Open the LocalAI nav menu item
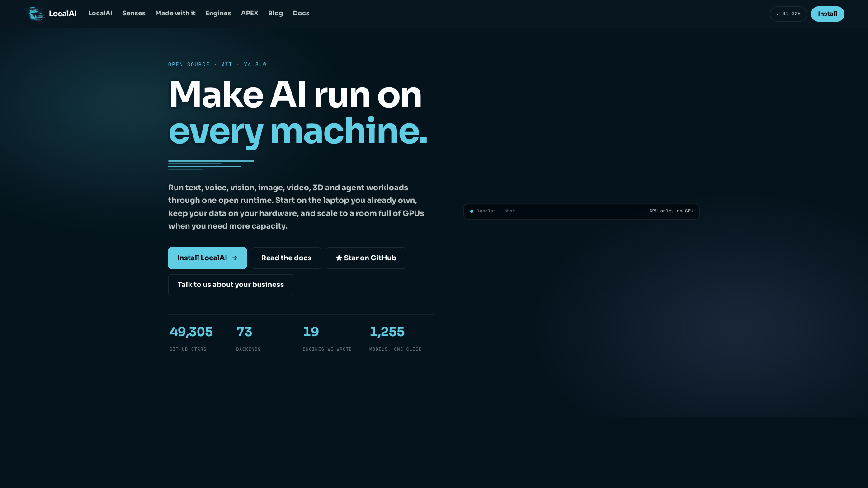Viewport: 868px width, 488px height. pos(100,14)
